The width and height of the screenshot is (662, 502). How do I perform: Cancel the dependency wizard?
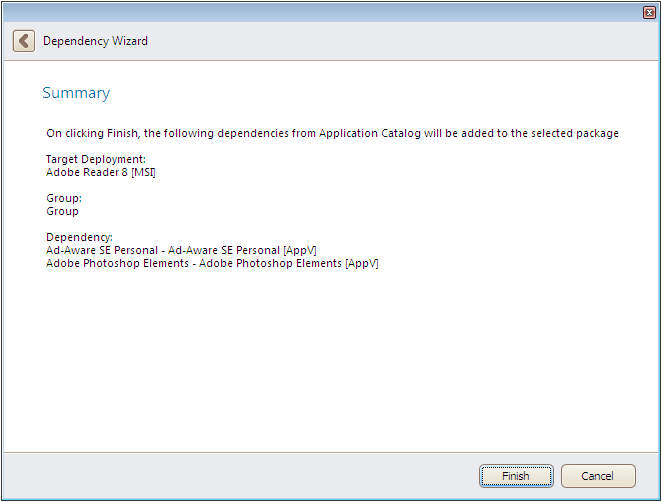(598, 476)
